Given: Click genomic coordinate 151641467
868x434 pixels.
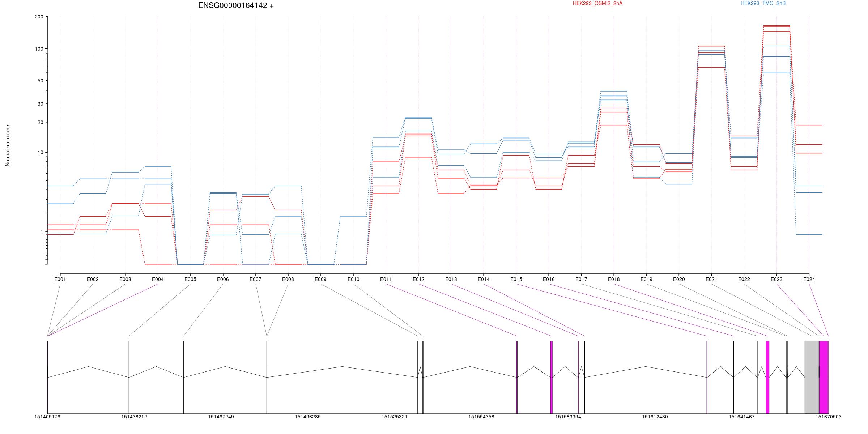Looking at the screenshot, I should [742, 417].
